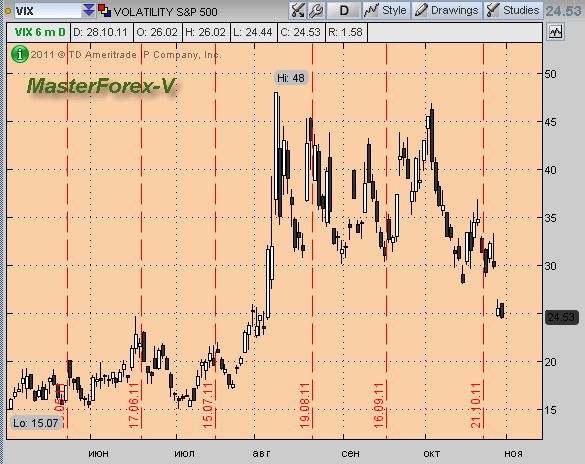The width and height of the screenshot is (585, 464).
Task: Open the wrench chart settings icon
Action: coord(316,10)
